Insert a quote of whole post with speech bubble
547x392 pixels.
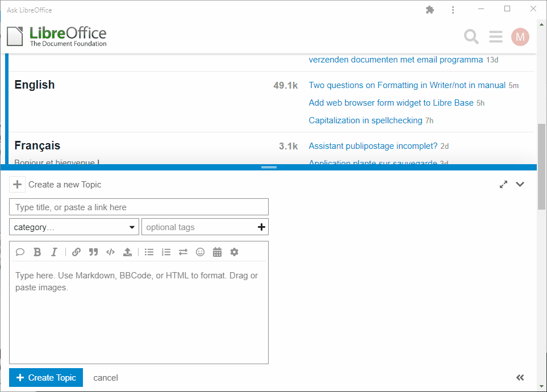pos(20,252)
